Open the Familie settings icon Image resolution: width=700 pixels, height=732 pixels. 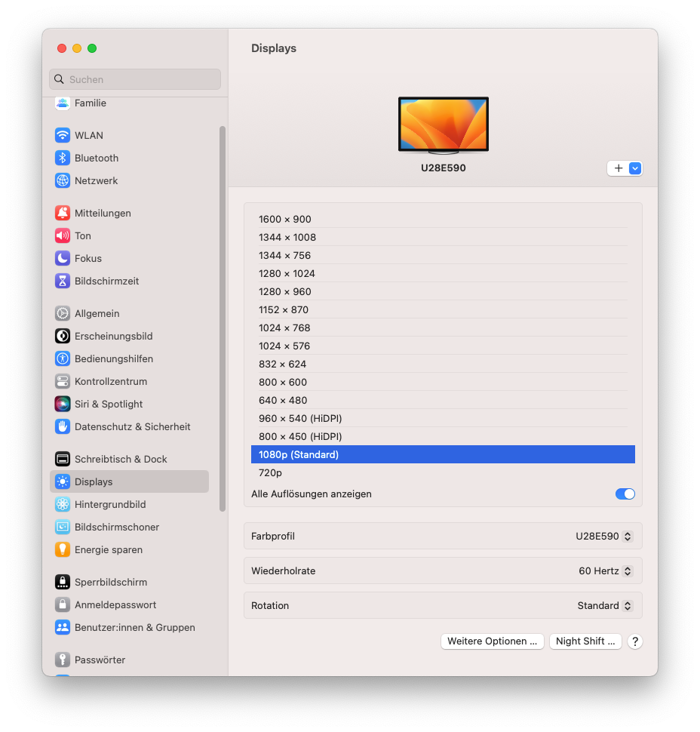63,103
